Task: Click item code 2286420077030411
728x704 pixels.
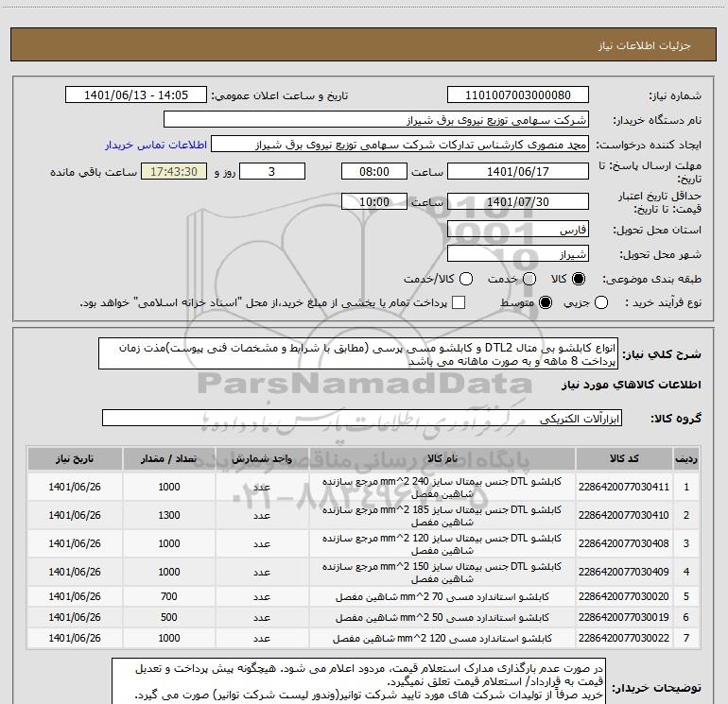Action: point(624,487)
